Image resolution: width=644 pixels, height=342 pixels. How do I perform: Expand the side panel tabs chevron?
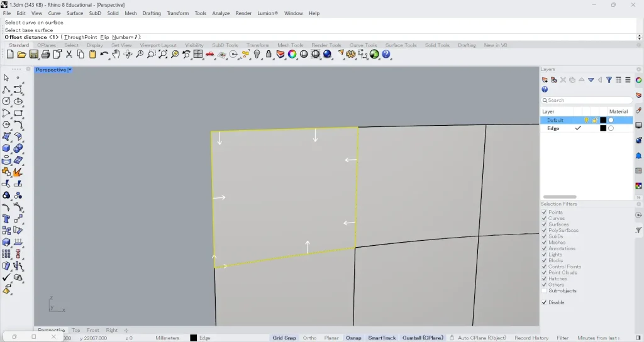click(639, 197)
